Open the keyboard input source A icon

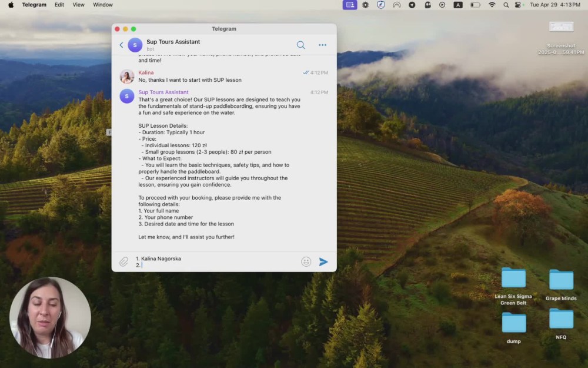[x=458, y=5]
